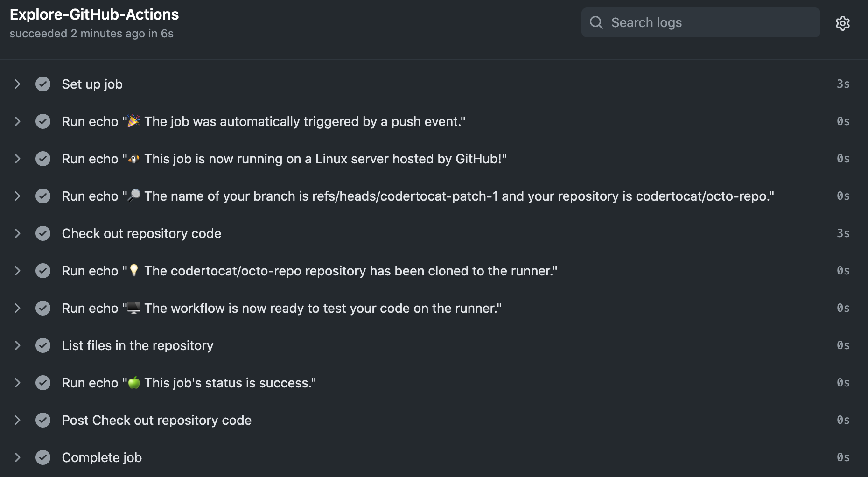Viewport: 868px width, 477px height.
Task: Expand the job status success echo step
Action: 17,383
